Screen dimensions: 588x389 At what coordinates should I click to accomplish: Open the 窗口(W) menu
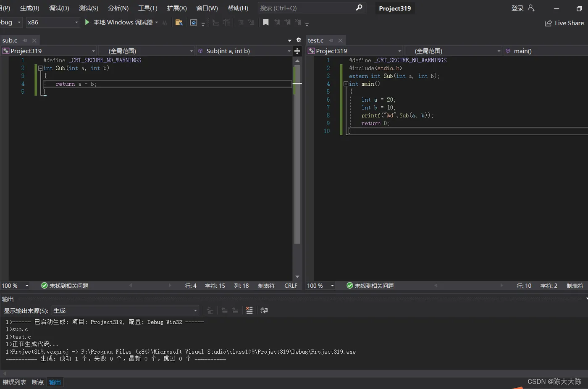coord(207,8)
